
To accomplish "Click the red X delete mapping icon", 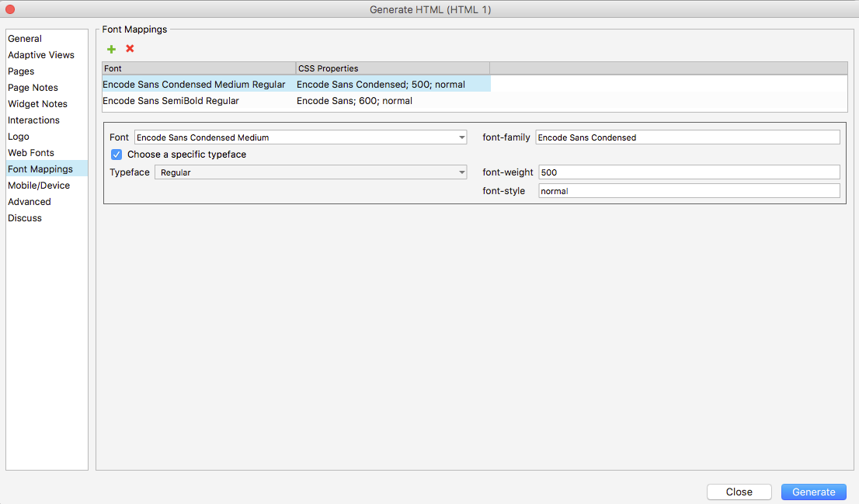I will (x=130, y=49).
